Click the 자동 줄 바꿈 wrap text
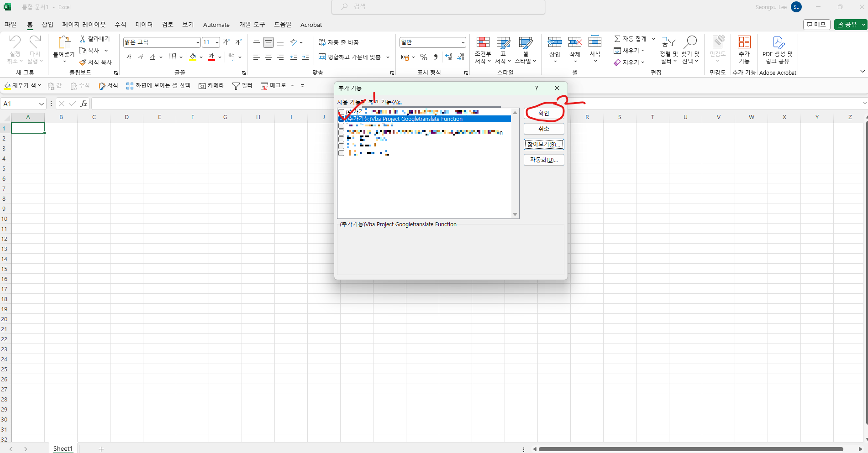The width and height of the screenshot is (868, 453). click(339, 42)
